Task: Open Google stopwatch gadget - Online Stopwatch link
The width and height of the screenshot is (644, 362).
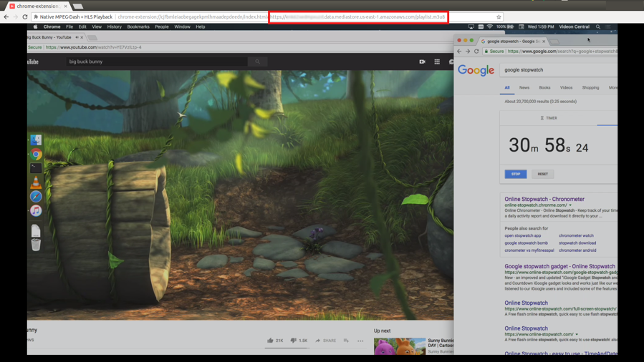Action: (x=559, y=266)
